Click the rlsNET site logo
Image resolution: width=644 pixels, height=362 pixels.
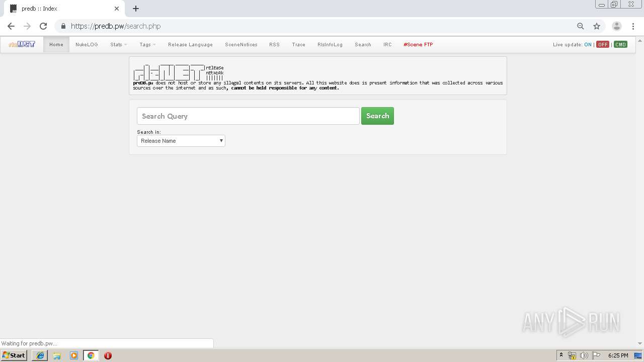22,44
